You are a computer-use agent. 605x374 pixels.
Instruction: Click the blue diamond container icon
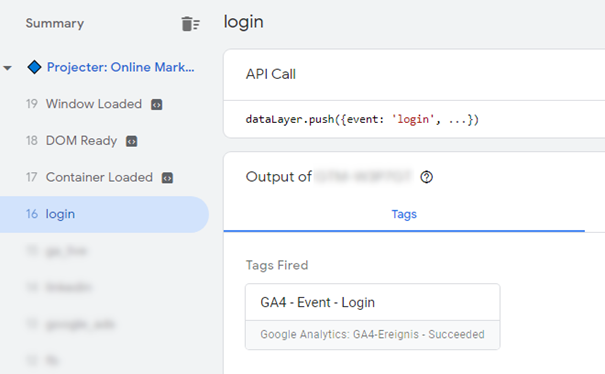click(x=34, y=67)
